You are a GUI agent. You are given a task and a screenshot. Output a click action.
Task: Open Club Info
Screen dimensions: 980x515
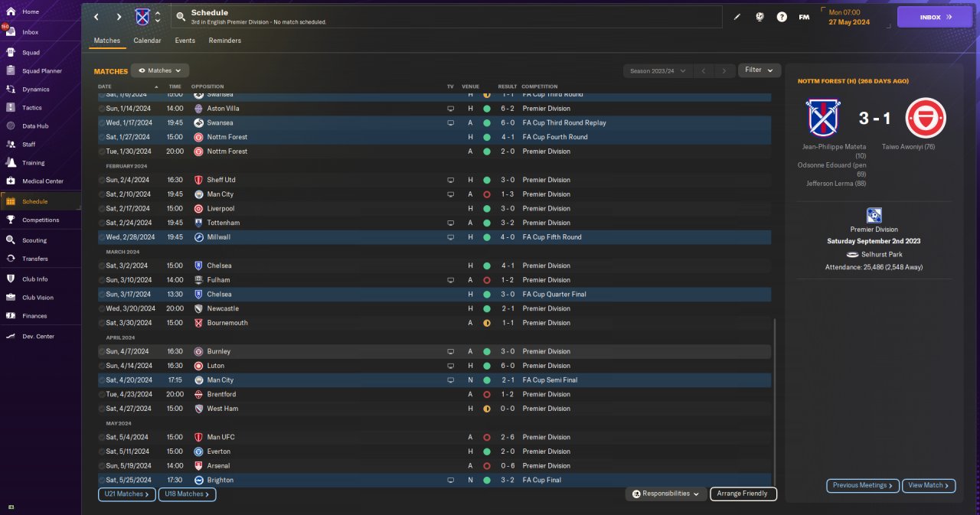34,279
